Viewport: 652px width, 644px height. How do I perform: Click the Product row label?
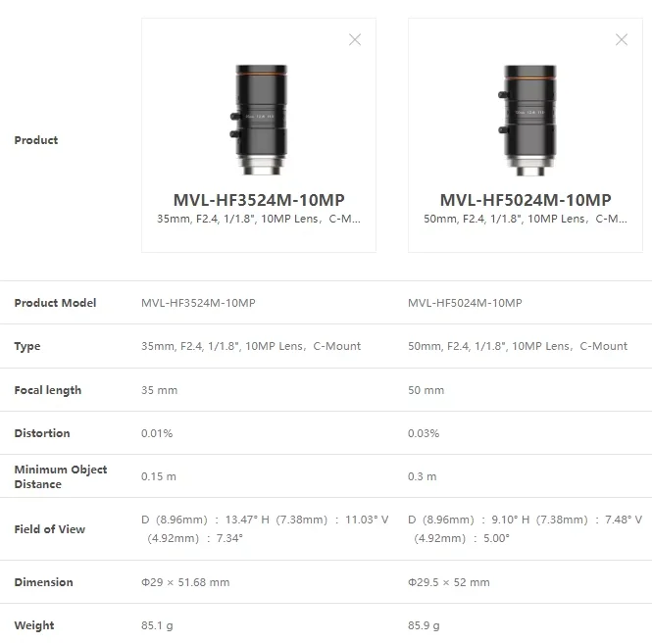(x=36, y=140)
